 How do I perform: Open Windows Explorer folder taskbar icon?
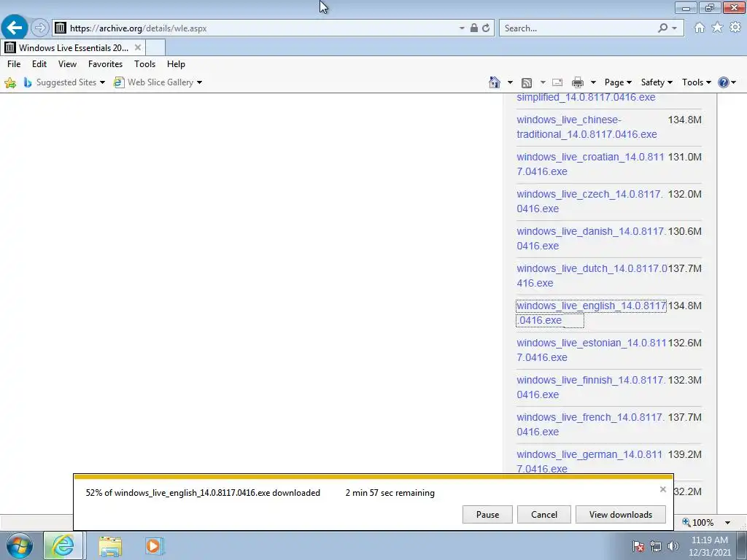110,546
